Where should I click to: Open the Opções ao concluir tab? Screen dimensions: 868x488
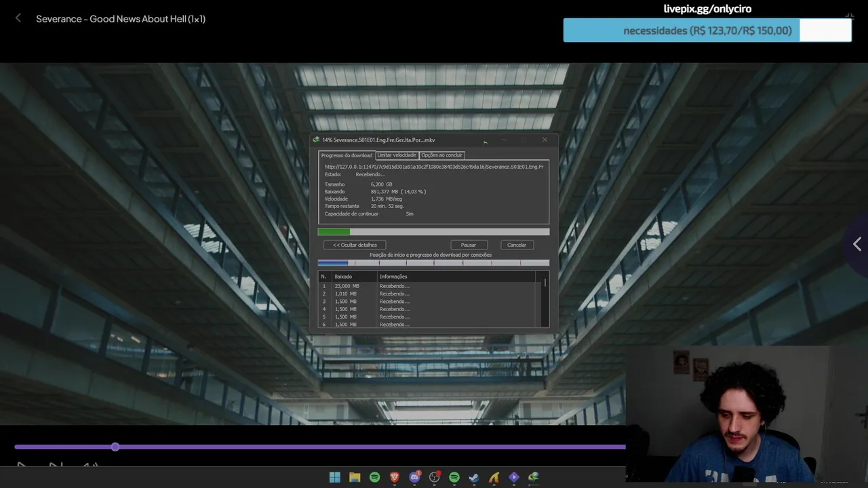(441, 155)
